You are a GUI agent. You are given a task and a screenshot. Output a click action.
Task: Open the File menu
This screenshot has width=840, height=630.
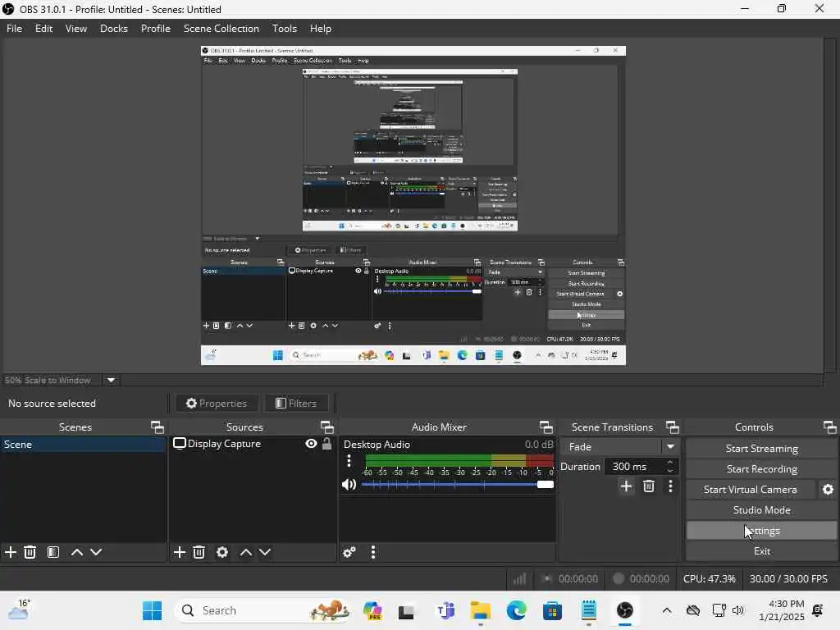pos(15,29)
